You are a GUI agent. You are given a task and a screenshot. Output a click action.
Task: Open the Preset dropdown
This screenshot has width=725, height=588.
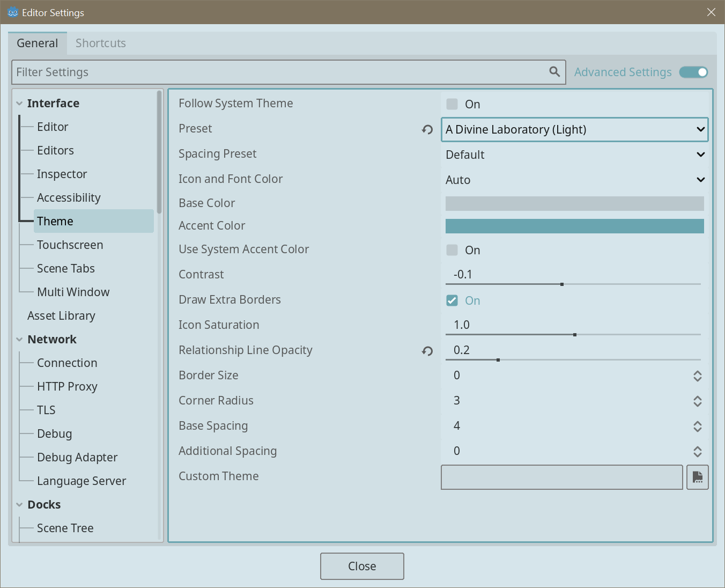coord(574,129)
